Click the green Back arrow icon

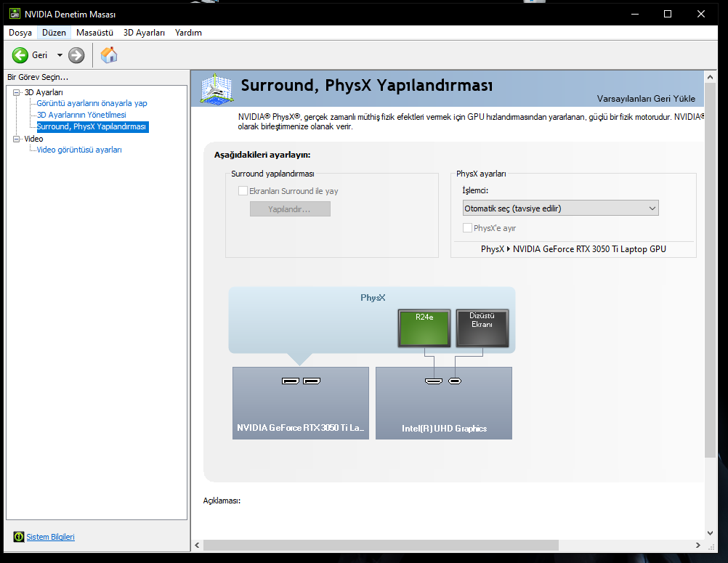20,55
